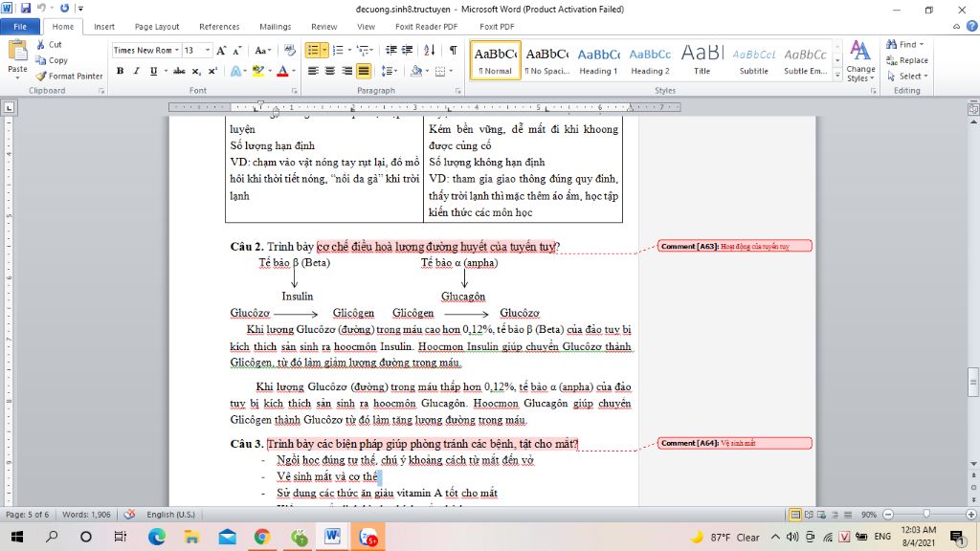The height and width of the screenshot is (551, 980).
Task: Click the tab selector at ruler corner
Action: point(9,107)
